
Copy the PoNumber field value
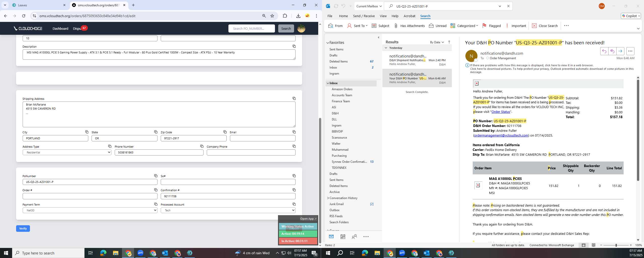(x=156, y=176)
